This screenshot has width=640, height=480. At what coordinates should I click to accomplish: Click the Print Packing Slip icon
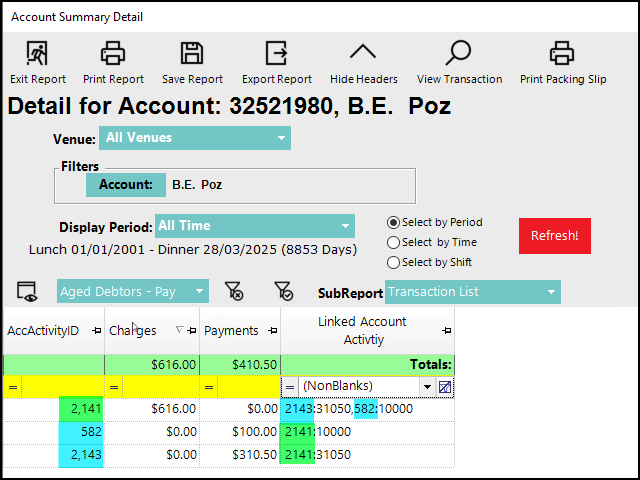pos(562,54)
